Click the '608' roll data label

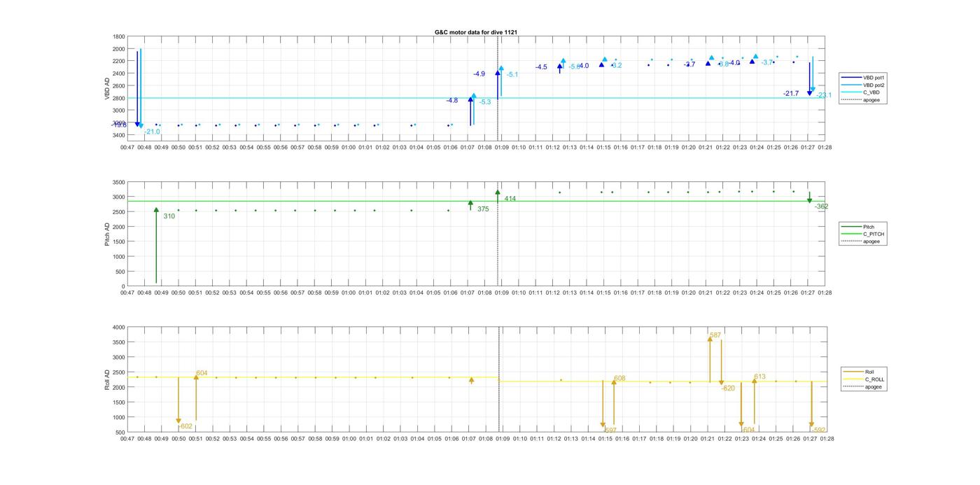[619, 379]
